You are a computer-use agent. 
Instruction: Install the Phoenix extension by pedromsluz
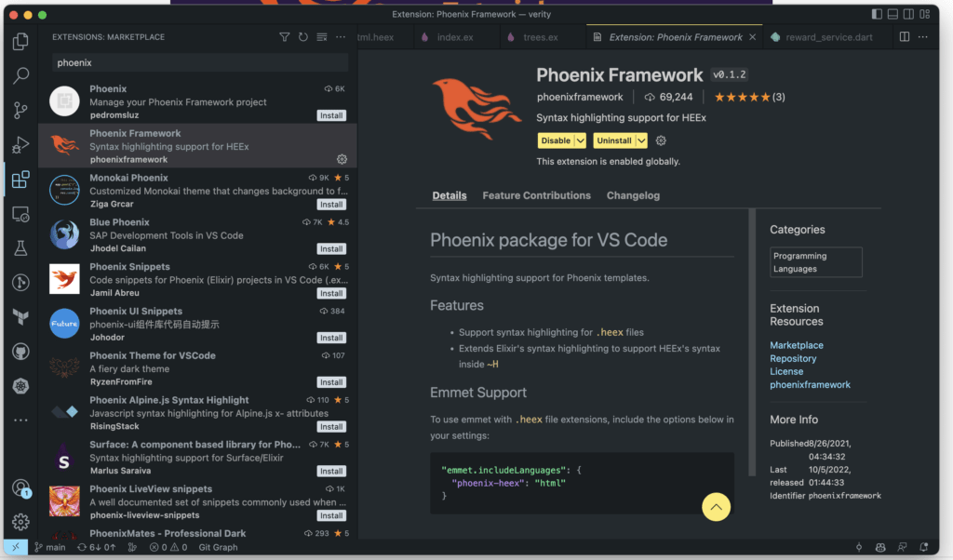pyautogui.click(x=331, y=115)
